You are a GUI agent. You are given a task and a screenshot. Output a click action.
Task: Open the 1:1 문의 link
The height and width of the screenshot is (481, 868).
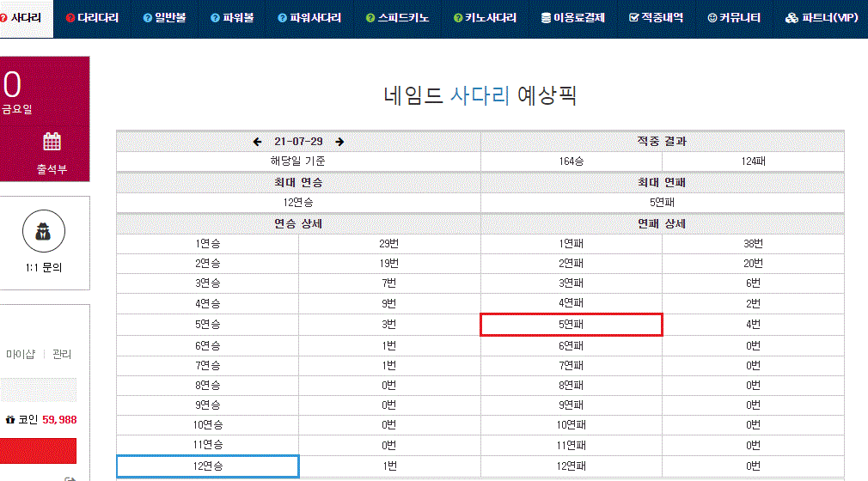[x=44, y=268]
